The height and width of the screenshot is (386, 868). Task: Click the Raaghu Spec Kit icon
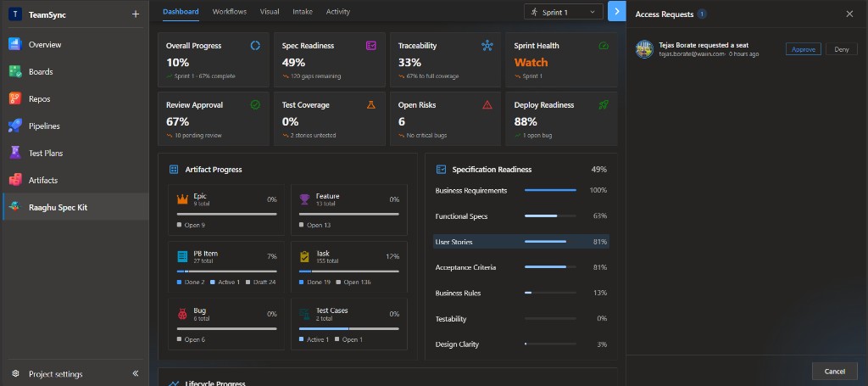[15, 207]
